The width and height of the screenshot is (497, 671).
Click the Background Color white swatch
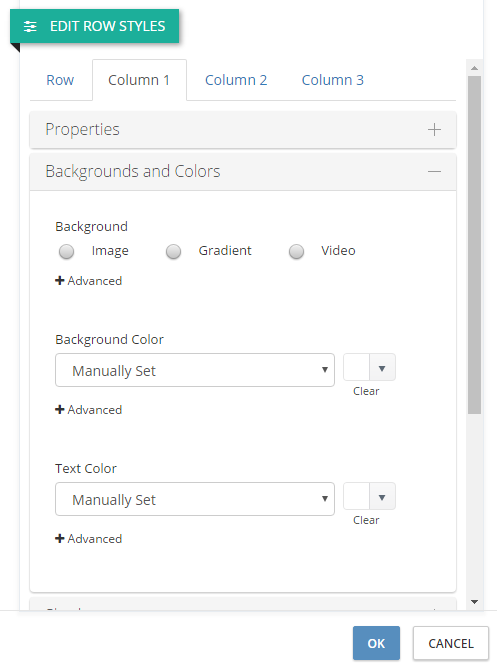[357, 368]
